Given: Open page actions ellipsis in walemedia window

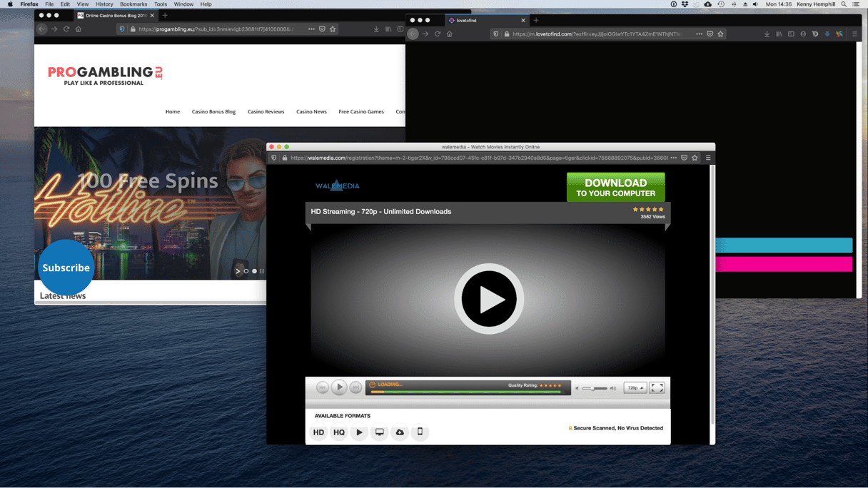Looking at the screenshot, I should coord(673,158).
